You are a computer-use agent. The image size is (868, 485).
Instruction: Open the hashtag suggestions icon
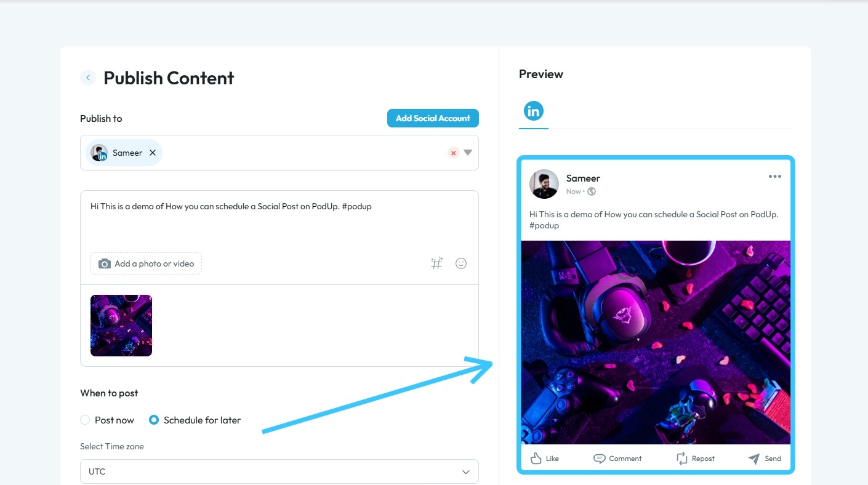pyautogui.click(x=436, y=263)
